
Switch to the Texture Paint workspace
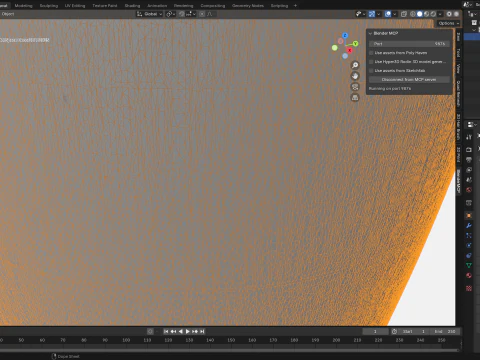click(105, 6)
